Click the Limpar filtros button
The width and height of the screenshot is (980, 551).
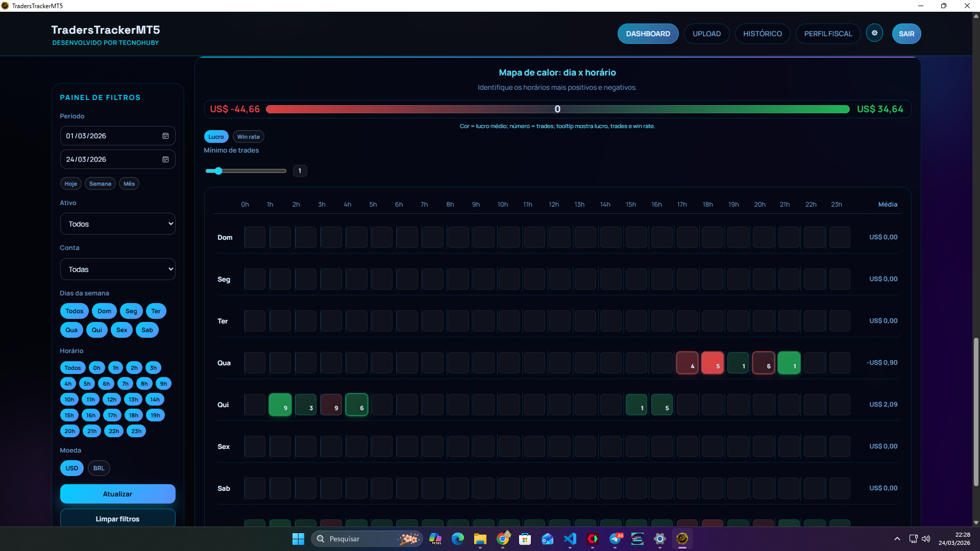[x=118, y=518]
